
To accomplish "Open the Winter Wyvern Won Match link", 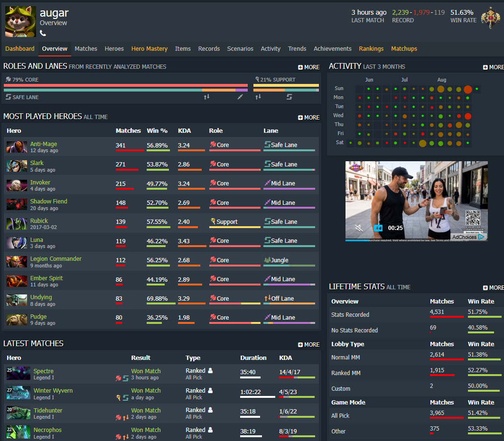I will click(146, 391).
